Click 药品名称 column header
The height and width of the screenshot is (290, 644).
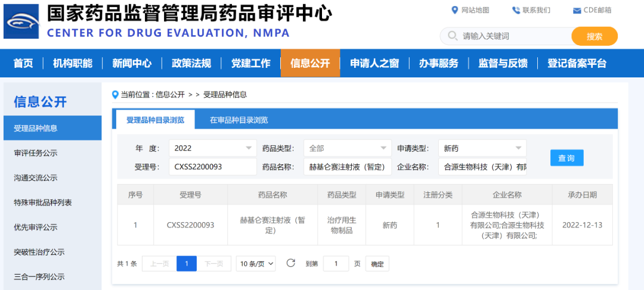click(x=273, y=195)
